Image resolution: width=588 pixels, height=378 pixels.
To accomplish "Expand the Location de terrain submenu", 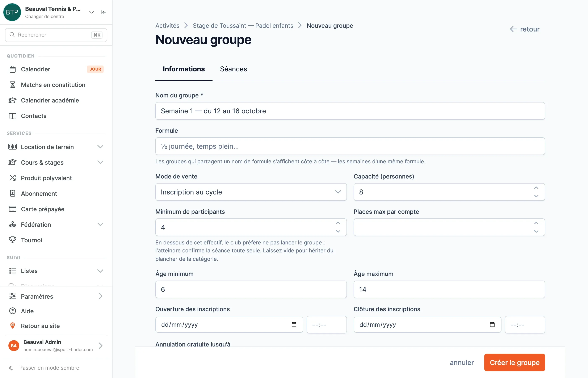I will 100,147.
